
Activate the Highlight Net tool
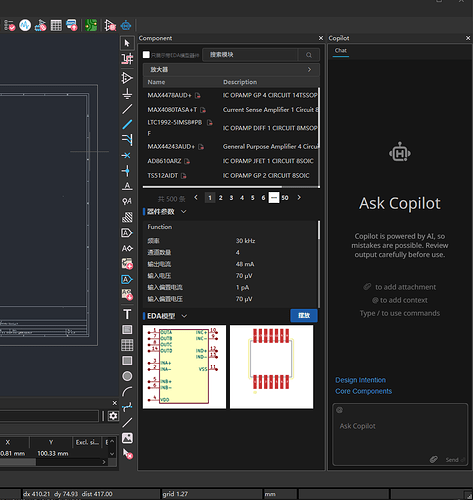[127, 59]
